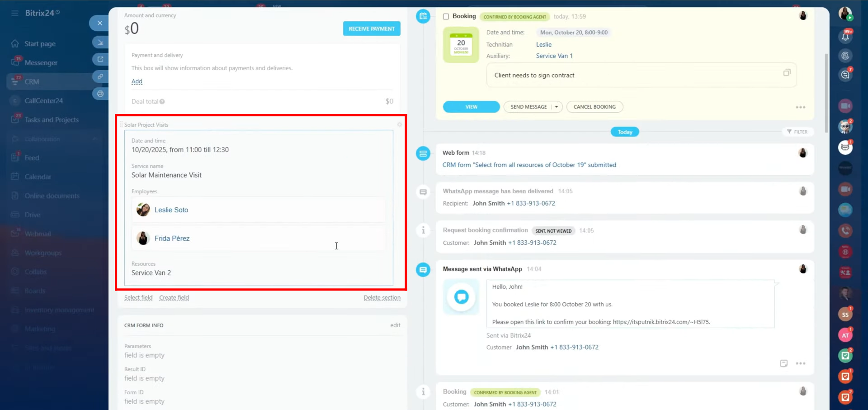Click the Delete section link
The height and width of the screenshot is (410, 868).
click(382, 298)
